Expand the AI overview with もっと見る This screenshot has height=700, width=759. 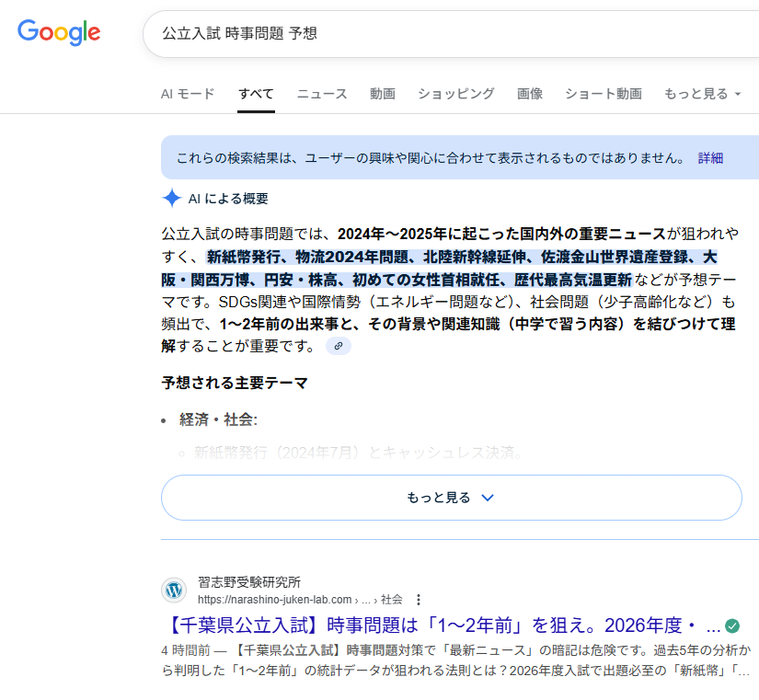(x=451, y=498)
